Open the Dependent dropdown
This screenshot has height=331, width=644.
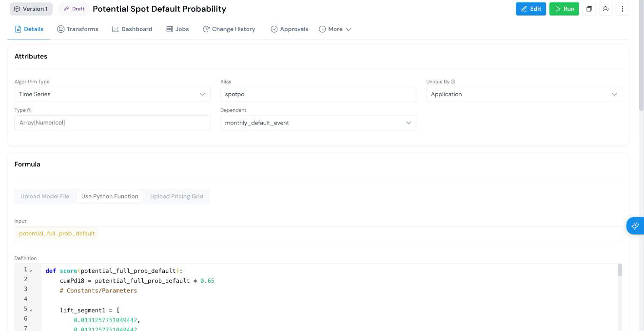tap(318, 123)
